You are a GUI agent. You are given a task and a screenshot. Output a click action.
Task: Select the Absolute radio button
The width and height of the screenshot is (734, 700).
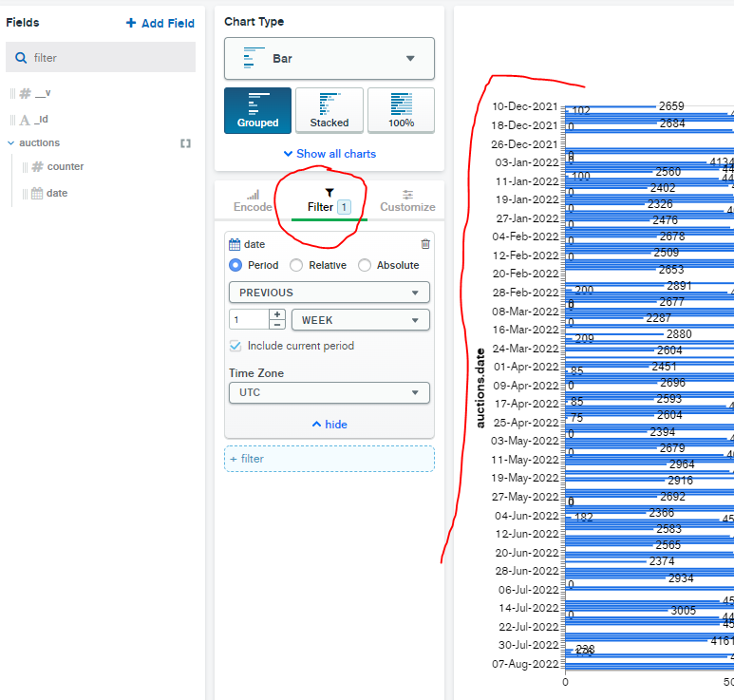pyautogui.click(x=365, y=266)
